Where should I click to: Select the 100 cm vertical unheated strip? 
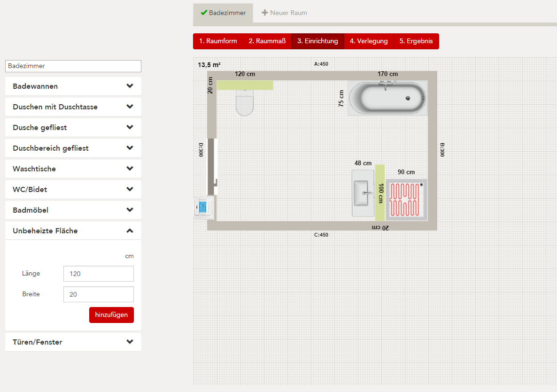[x=380, y=193]
